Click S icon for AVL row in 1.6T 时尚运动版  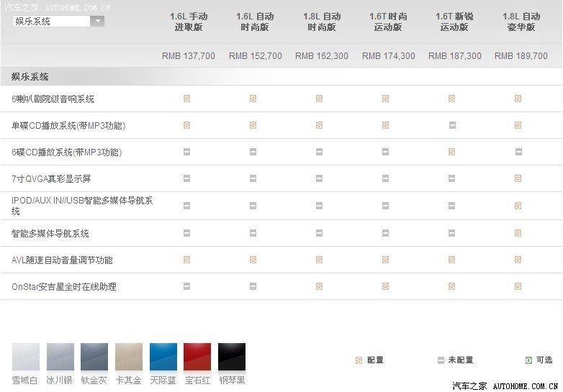pyautogui.click(x=386, y=260)
